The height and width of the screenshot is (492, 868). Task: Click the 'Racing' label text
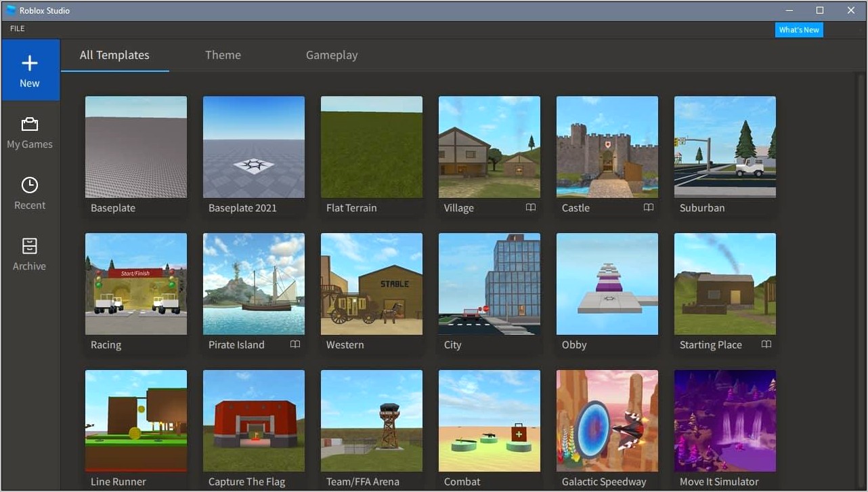(106, 345)
